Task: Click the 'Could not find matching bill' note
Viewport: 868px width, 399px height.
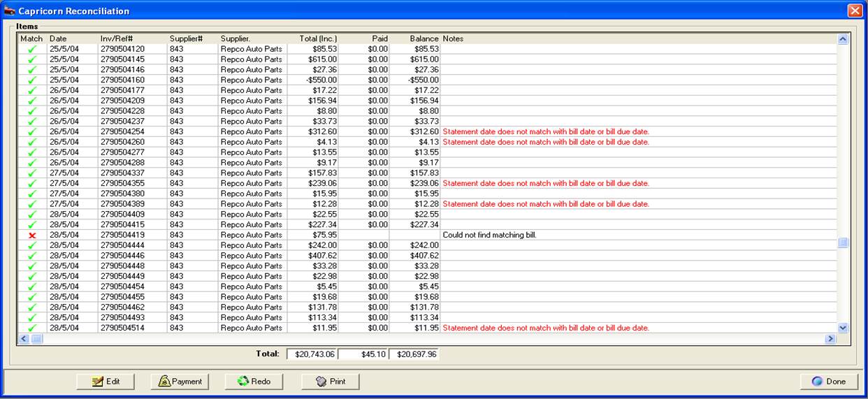Action: [489, 235]
